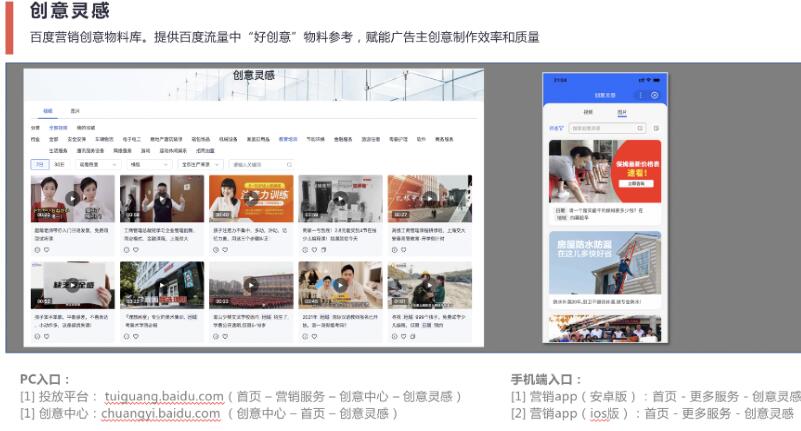Click copy icon under yellow-helmet worker card
This screenshot has width=801, height=431.
pyautogui.click(x=413, y=337)
